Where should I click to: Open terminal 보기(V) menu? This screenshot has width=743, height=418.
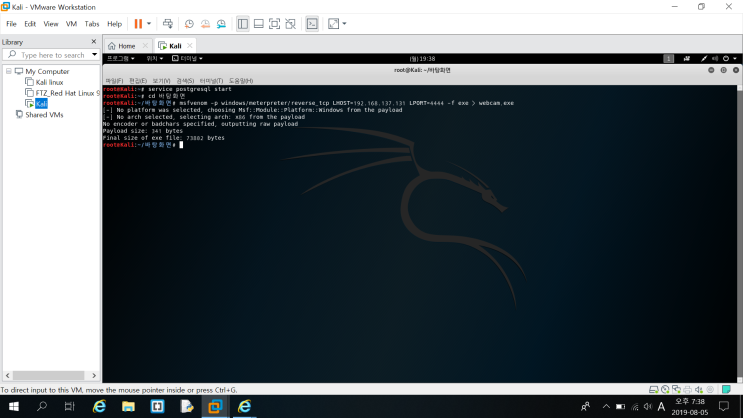coord(161,81)
